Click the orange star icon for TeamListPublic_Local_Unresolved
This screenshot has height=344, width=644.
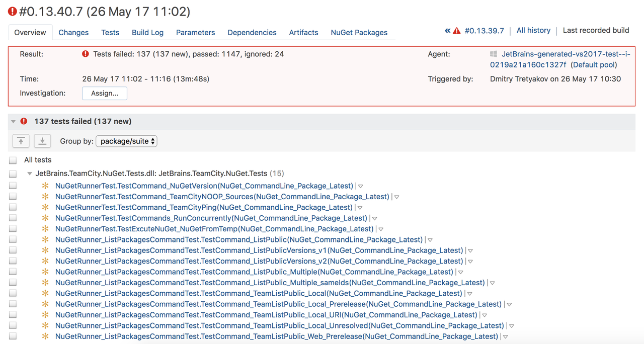[46, 326]
